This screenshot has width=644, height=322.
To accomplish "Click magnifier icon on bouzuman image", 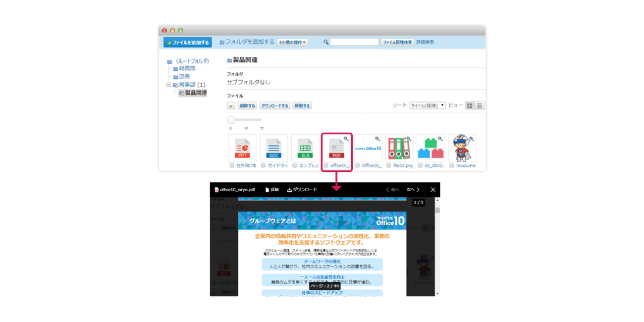I will pyautogui.click(x=471, y=139).
